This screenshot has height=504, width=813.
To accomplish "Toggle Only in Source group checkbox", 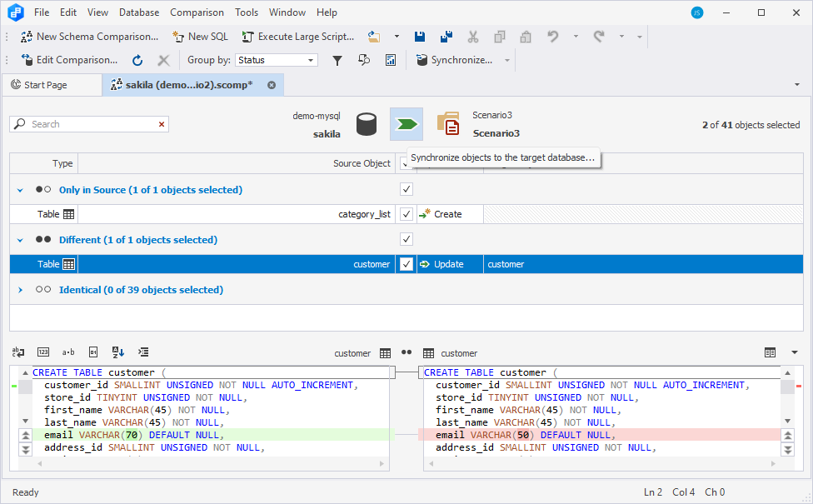I will [x=406, y=189].
